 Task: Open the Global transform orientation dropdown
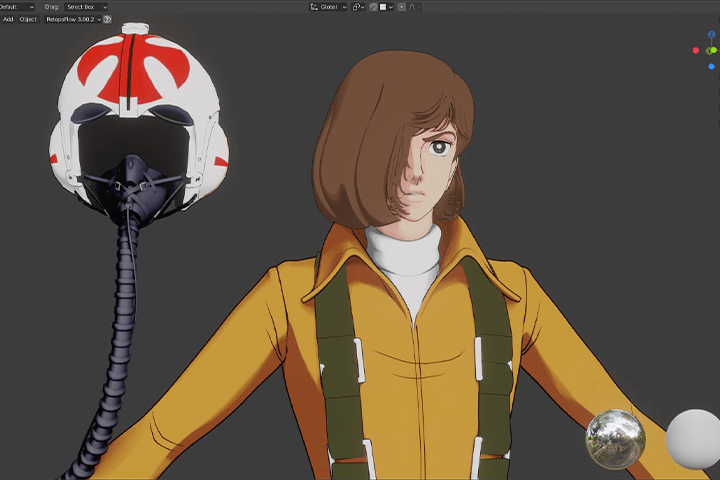[x=328, y=7]
